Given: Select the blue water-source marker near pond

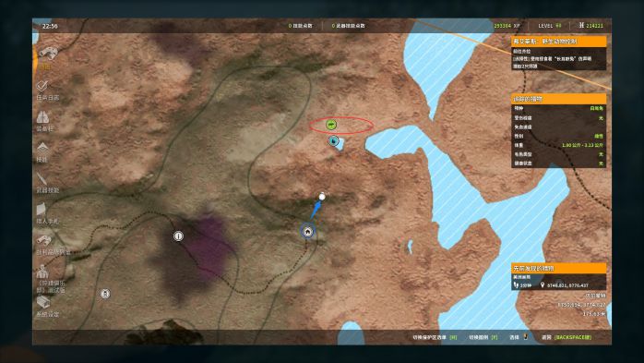Looking at the screenshot, I should click(333, 141).
